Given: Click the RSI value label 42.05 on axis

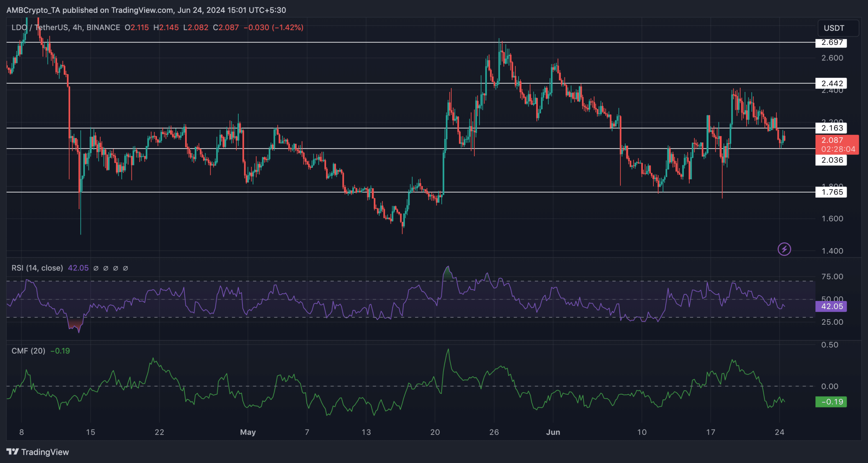Looking at the screenshot, I should [831, 306].
